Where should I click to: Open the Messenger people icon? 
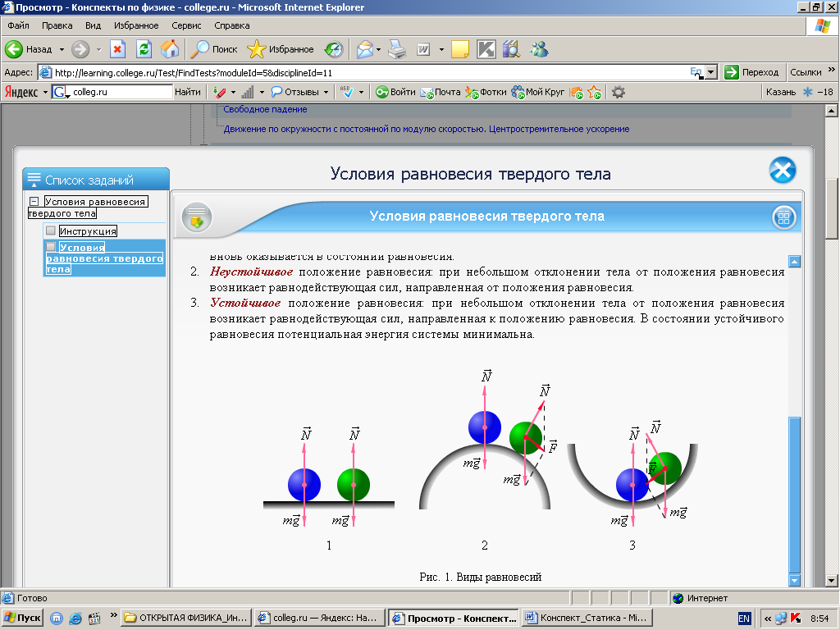tap(539, 49)
